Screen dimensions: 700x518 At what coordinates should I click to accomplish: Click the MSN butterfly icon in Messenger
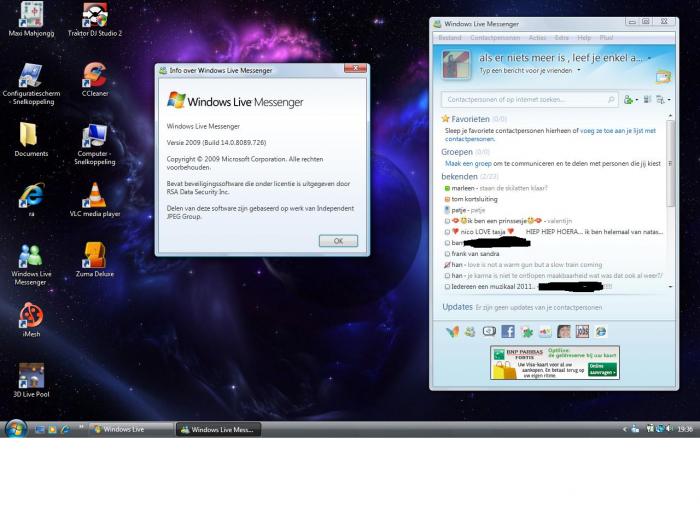pyautogui.click(x=452, y=331)
